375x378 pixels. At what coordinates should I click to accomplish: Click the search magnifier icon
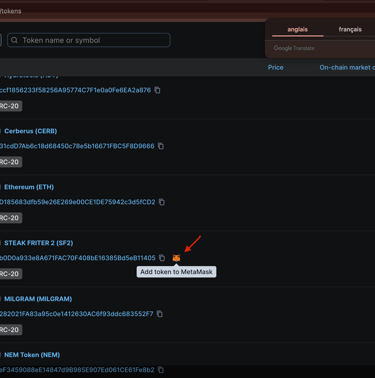(14, 40)
